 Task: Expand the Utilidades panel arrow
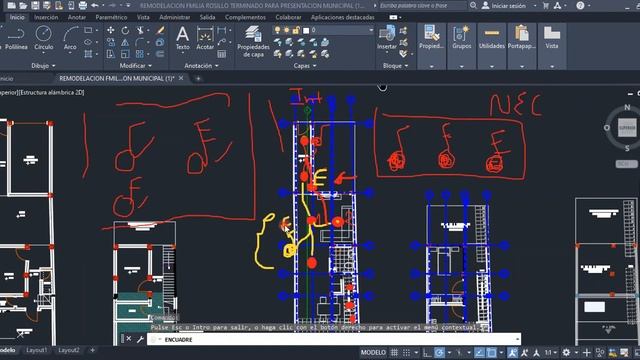pyautogui.click(x=491, y=66)
